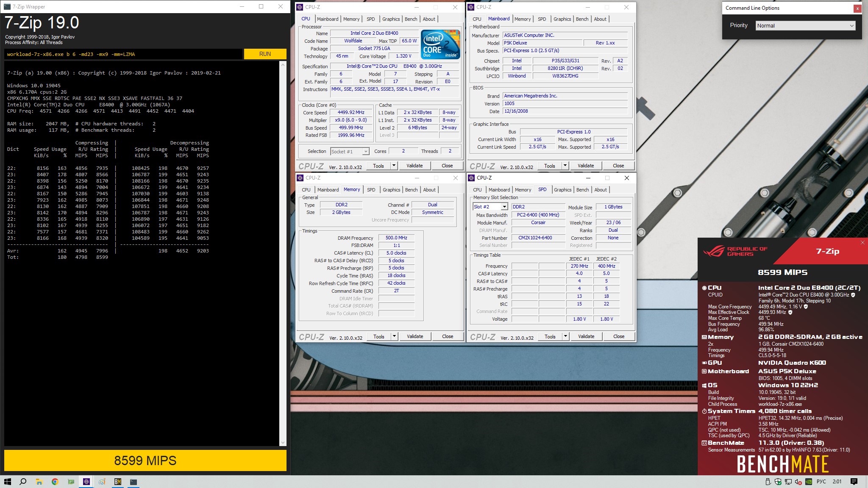Open NVIDIA settings tray icon
This screenshot has width=868, height=488.
(x=809, y=482)
